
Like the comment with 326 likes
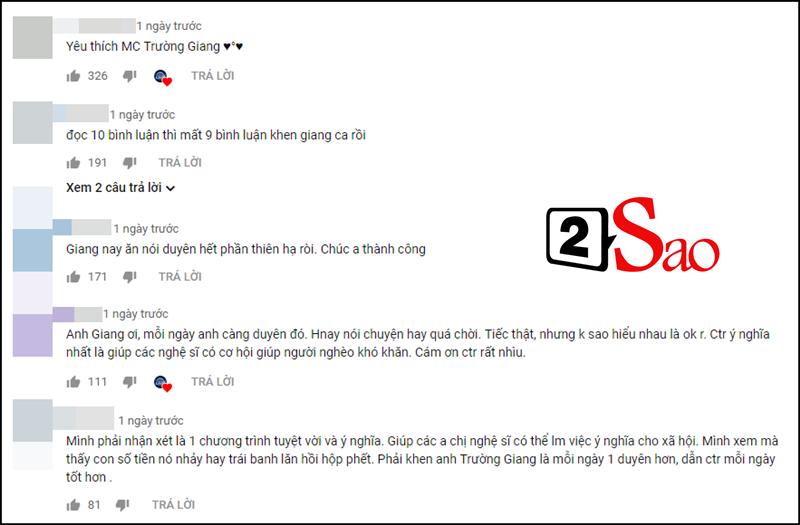73,76
